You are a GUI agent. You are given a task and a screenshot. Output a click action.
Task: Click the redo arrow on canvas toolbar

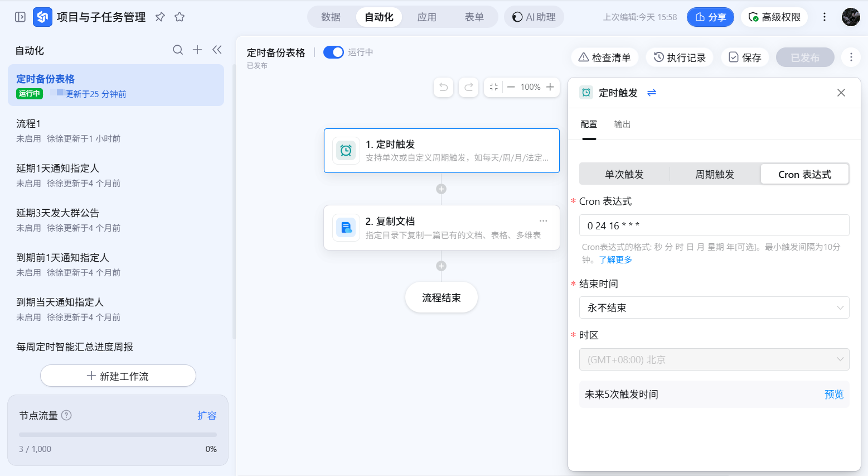click(469, 87)
